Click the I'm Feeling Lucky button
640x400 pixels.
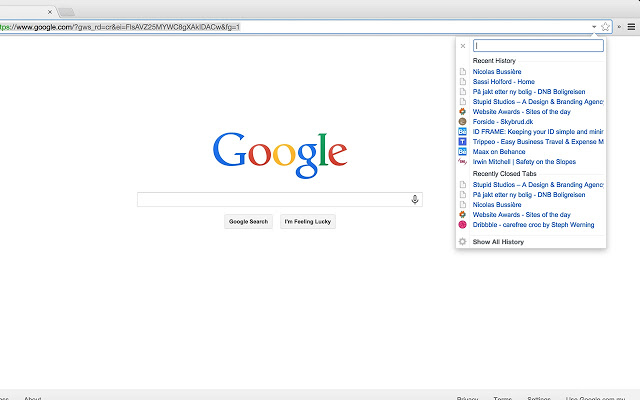pyautogui.click(x=308, y=222)
